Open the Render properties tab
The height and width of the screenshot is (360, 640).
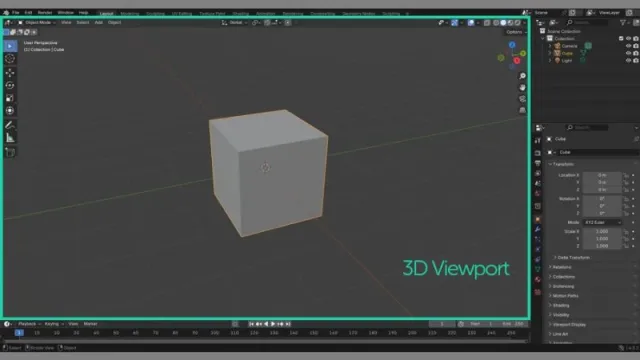(x=538, y=153)
